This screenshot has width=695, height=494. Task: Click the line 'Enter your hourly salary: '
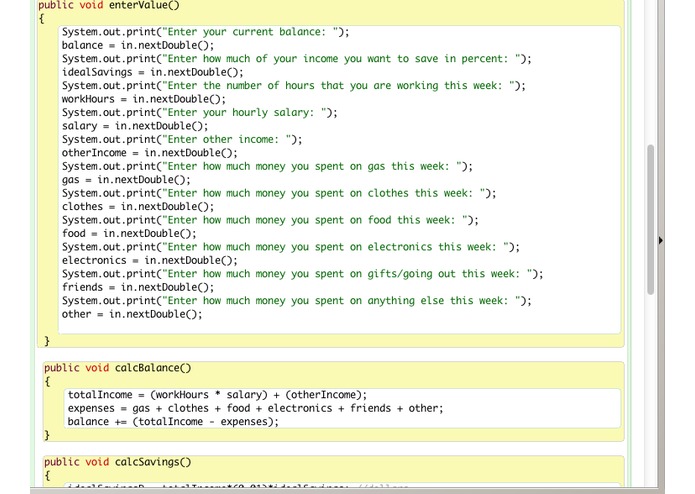coord(199,113)
